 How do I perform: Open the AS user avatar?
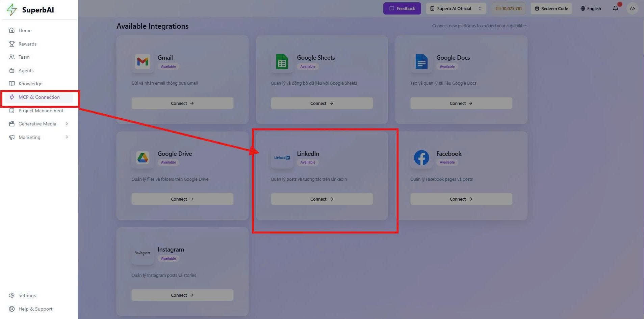[632, 8]
